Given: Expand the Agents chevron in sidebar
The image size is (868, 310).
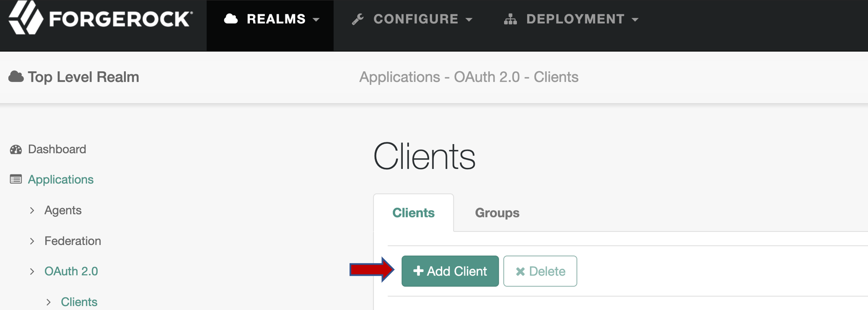Looking at the screenshot, I should (32, 210).
